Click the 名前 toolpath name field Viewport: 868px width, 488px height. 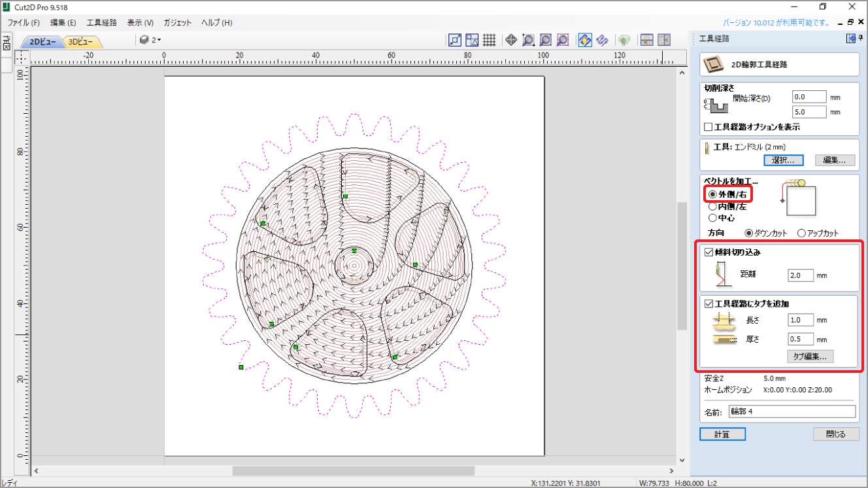[x=792, y=411]
